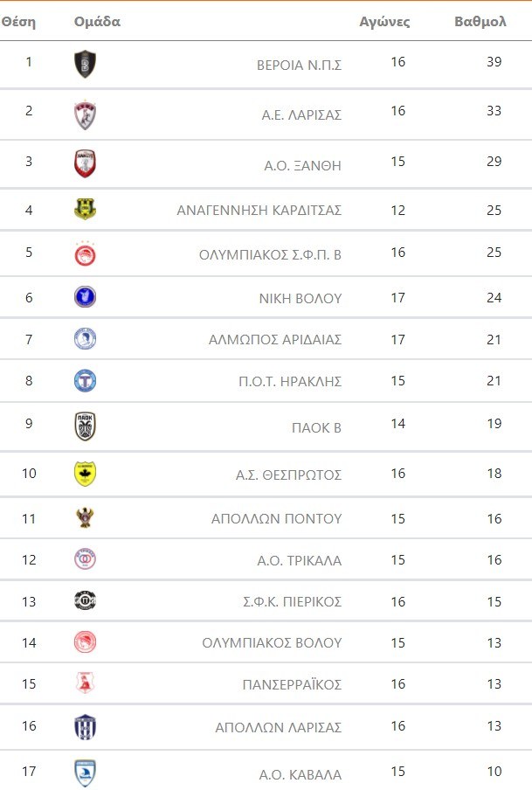The height and width of the screenshot is (790, 532).
Task: Click the ΑΝΑΓΕΝΝΗΣΗ ΚΑΡΔΙΤΣΑΣ yellow crest
Action: [x=85, y=210]
